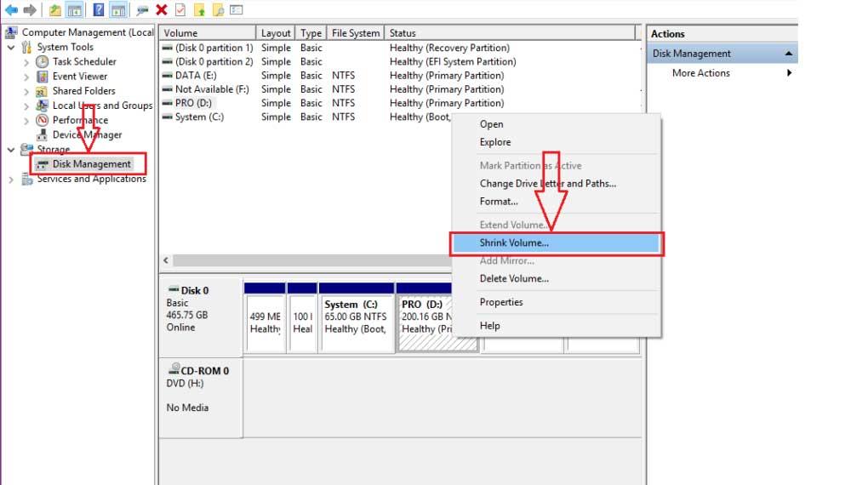Toggle Show/Hide Console Tree toolbar icon

click(x=75, y=10)
